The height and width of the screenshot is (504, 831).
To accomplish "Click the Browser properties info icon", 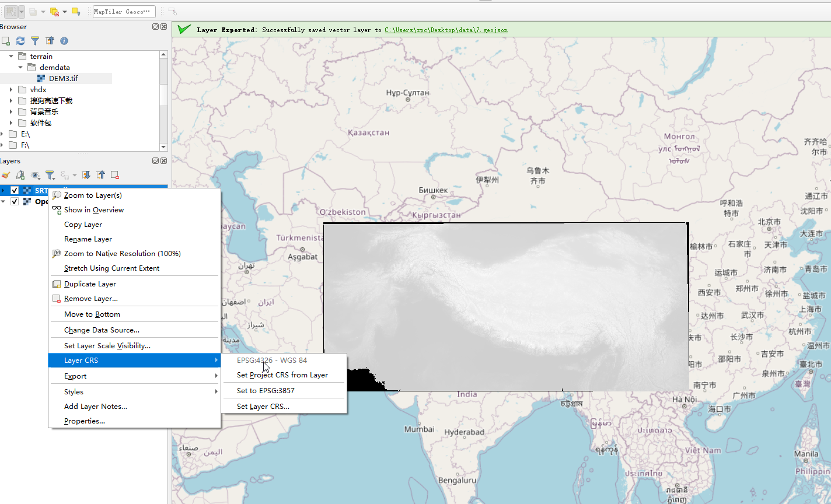I will point(64,41).
